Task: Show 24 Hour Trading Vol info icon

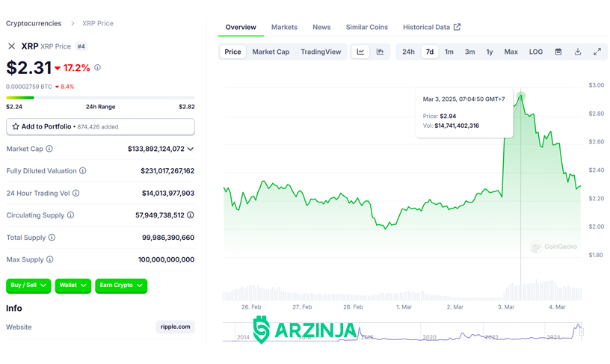Action: pos(76,193)
